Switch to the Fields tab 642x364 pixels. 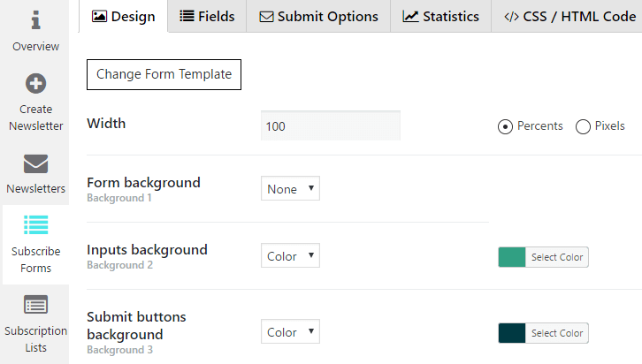point(207,17)
